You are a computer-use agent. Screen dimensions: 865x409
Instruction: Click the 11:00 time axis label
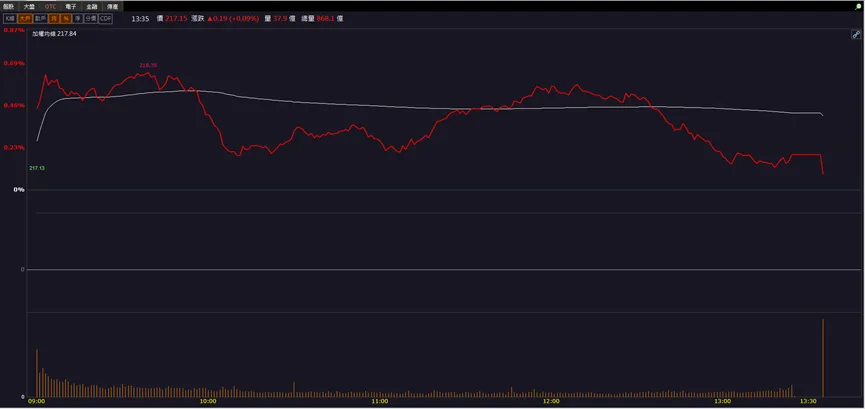[380, 401]
